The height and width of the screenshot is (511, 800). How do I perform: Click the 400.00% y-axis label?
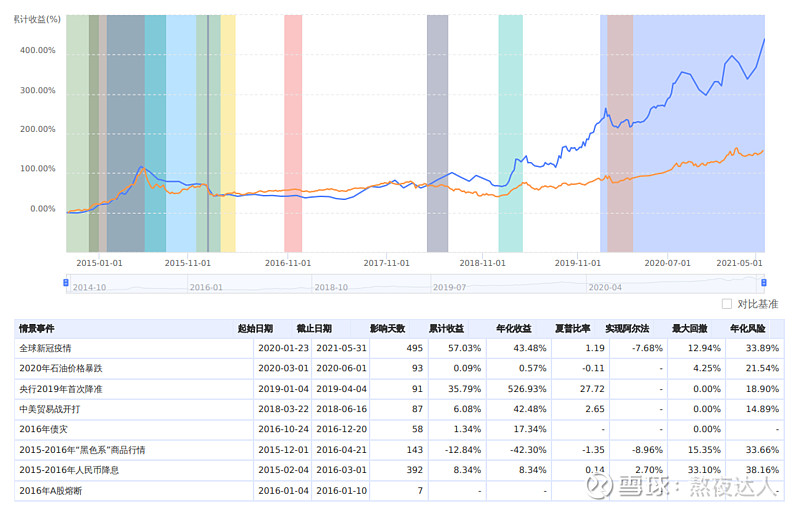click(x=38, y=50)
